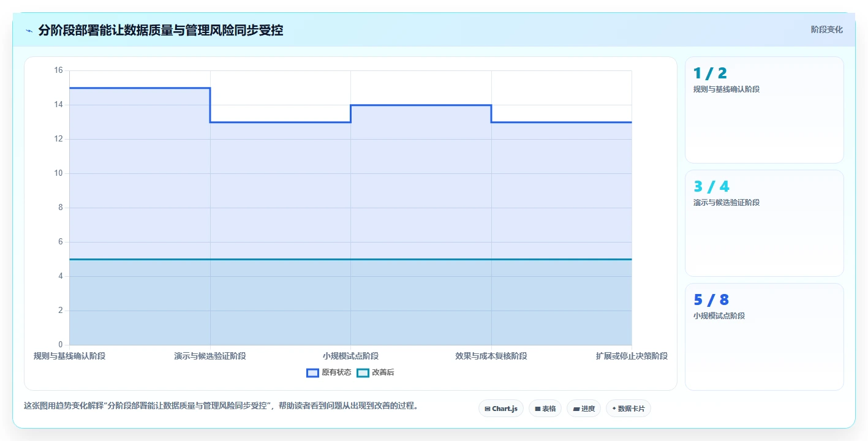Select the 表格 tag
The height and width of the screenshot is (441, 868).
(x=545, y=409)
